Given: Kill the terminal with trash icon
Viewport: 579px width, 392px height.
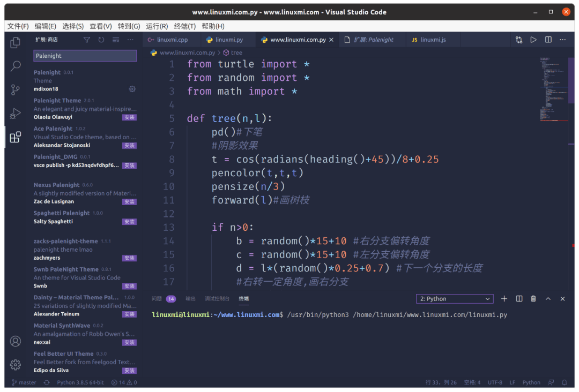Looking at the screenshot, I should pyautogui.click(x=533, y=299).
